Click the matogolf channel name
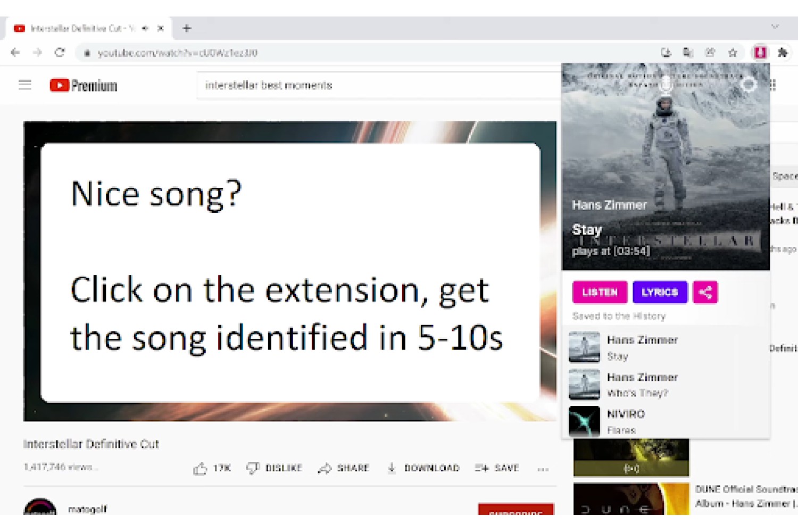 pos(87,509)
